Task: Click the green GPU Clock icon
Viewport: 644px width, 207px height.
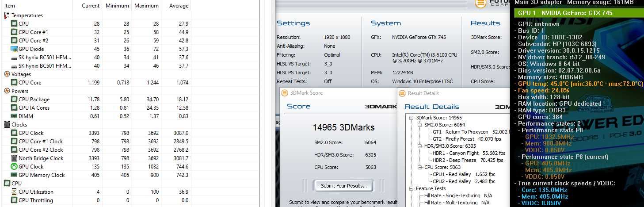Action: (14, 167)
